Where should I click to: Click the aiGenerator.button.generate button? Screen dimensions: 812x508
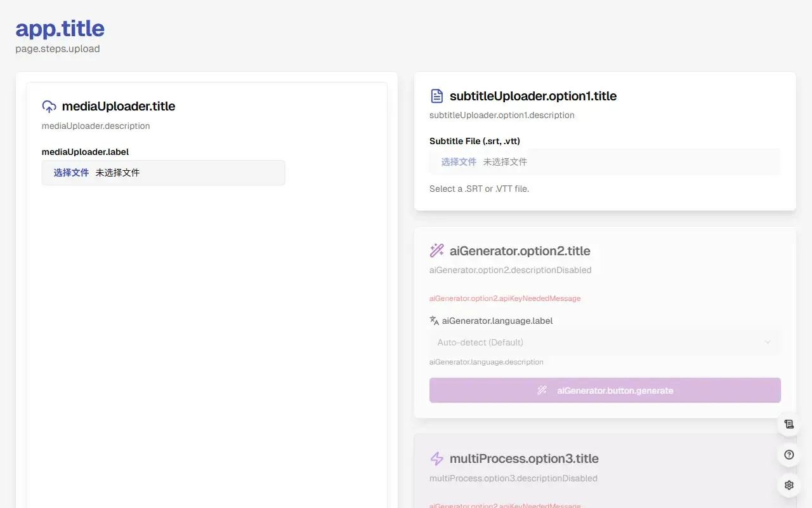point(605,391)
